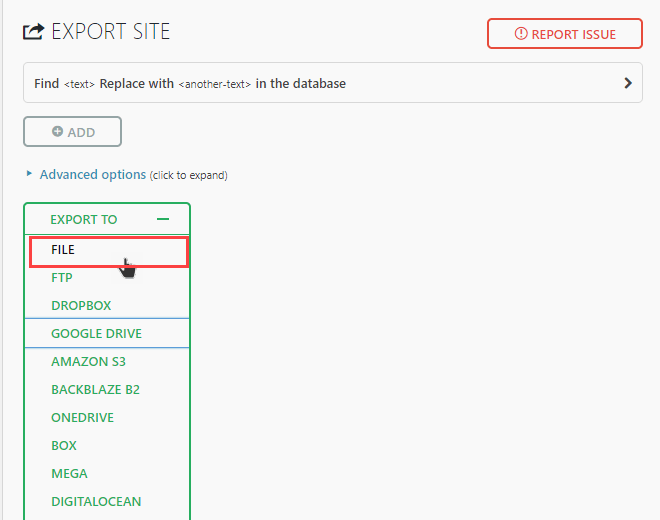Click the Report Issue button

coord(564,34)
